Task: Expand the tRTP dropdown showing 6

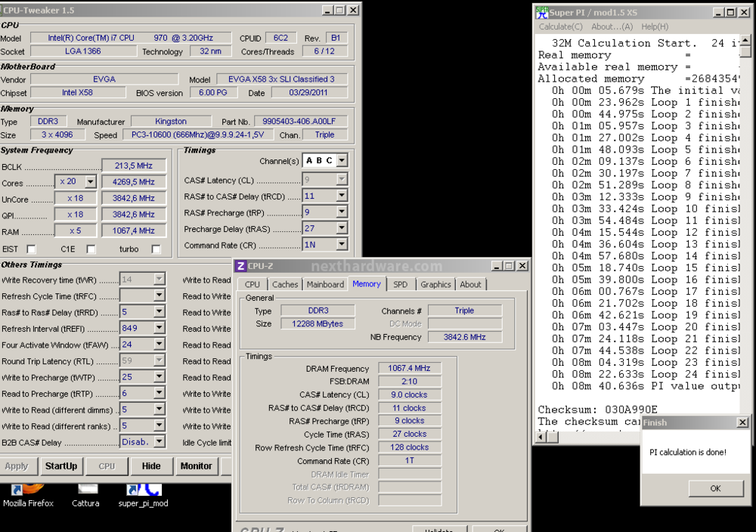Action: 159,393
